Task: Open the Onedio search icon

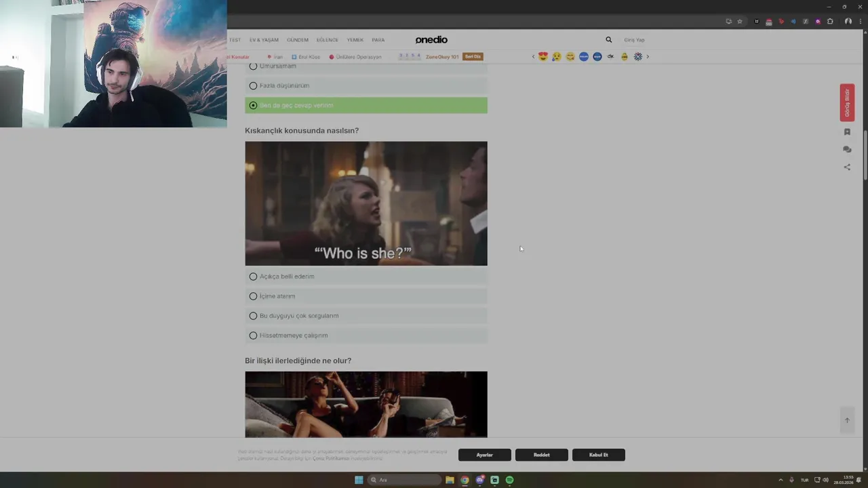Action: [x=608, y=39]
